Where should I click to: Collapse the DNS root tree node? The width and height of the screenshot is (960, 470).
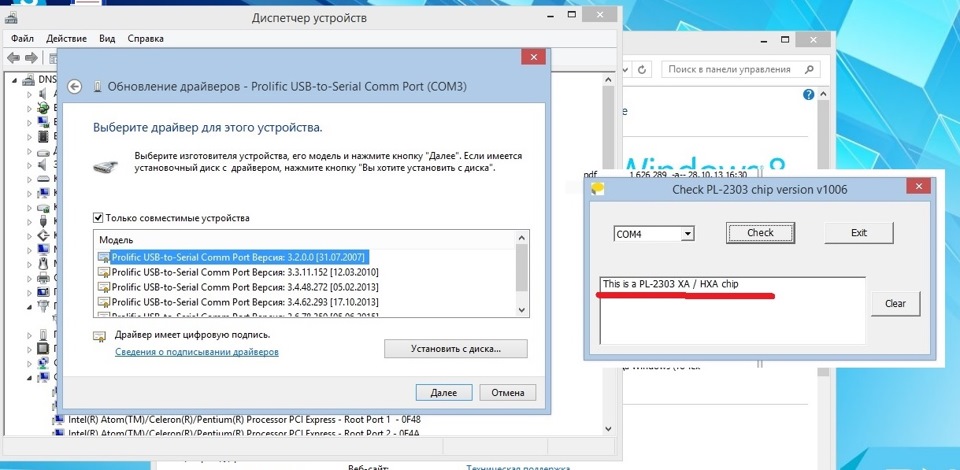pyautogui.click(x=14, y=80)
